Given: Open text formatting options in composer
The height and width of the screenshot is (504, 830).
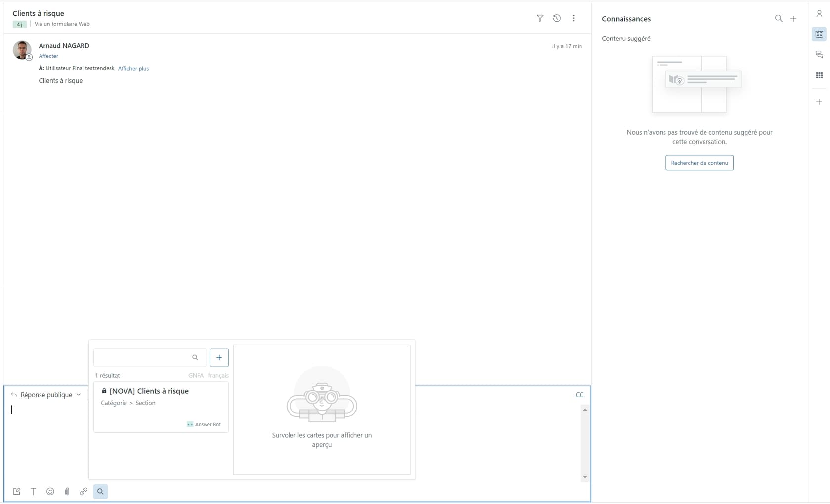Looking at the screenshot, I should (33, 491).
